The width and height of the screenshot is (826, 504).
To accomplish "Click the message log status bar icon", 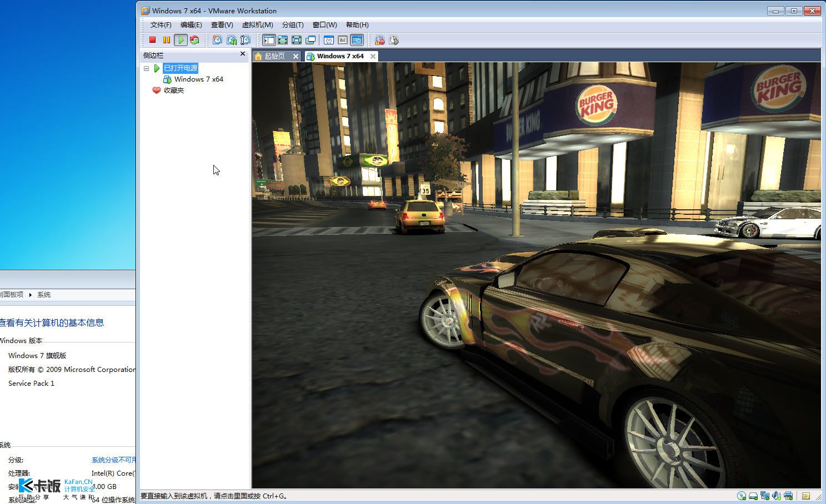I will pos(805,496).
